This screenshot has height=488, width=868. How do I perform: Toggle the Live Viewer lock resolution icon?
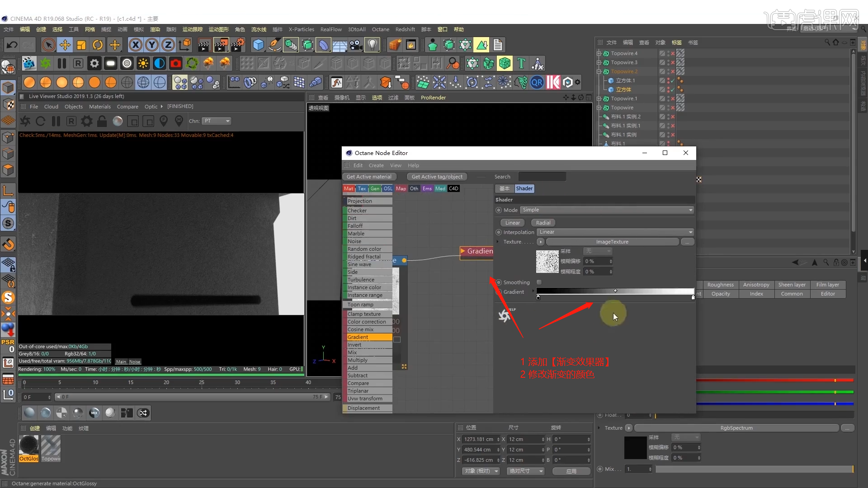[102, 121]
